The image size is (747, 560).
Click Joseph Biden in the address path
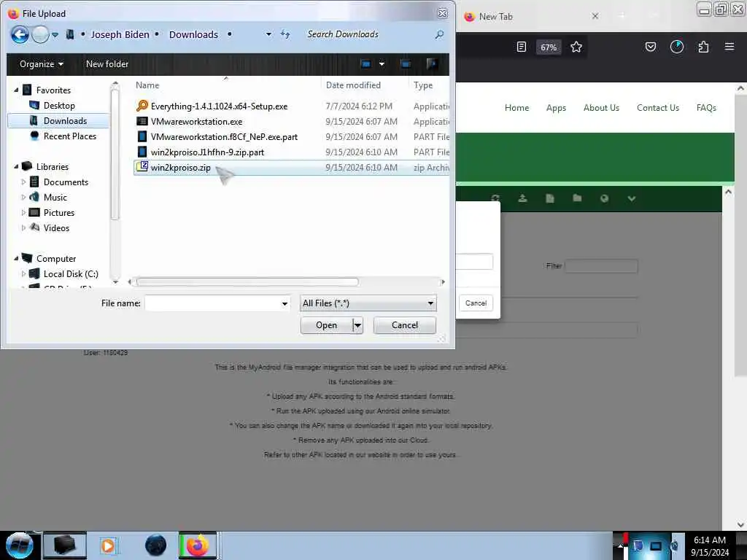click(x=120, y=34)
